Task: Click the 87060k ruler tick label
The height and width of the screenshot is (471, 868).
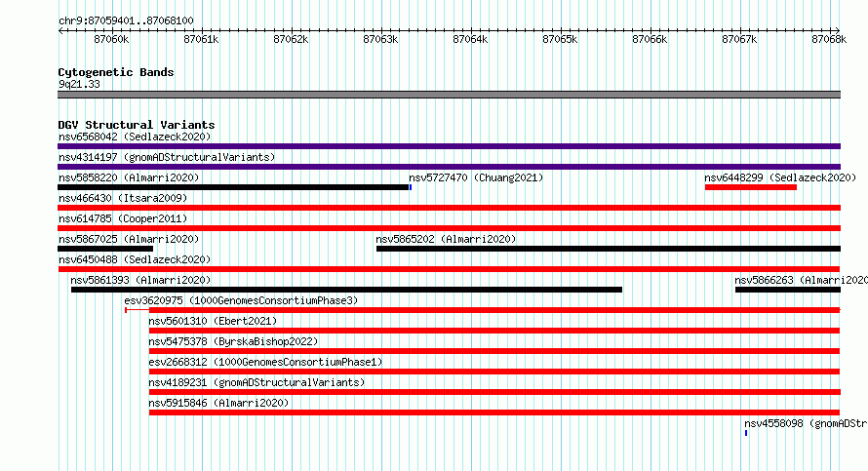Action: (111, 39)
